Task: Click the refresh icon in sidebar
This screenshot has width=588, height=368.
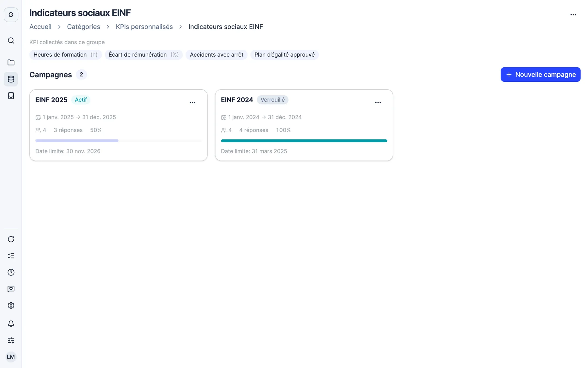Action: click(11, 239)
